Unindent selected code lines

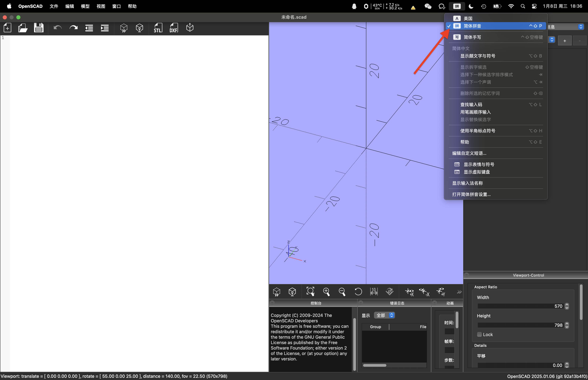89,28
